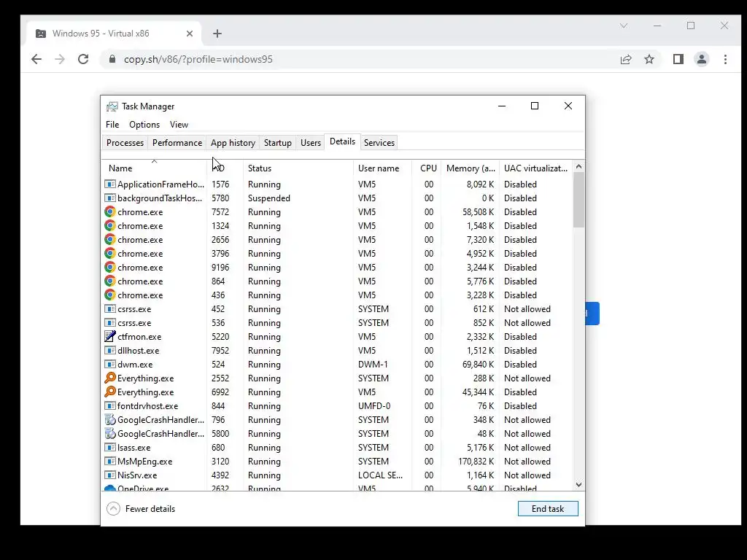Click the Task Manager title bar icon
The image size is (747, 560).
point(112,106)
